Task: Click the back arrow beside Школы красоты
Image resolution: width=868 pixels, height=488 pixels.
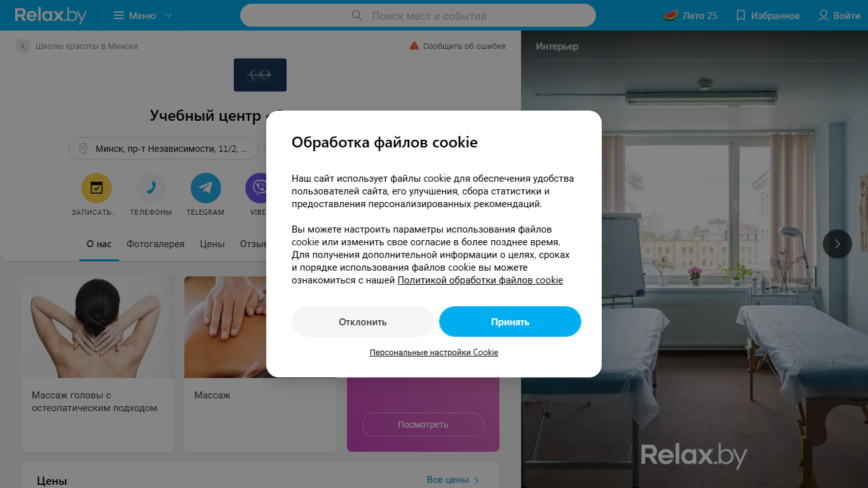Action: 23,46
